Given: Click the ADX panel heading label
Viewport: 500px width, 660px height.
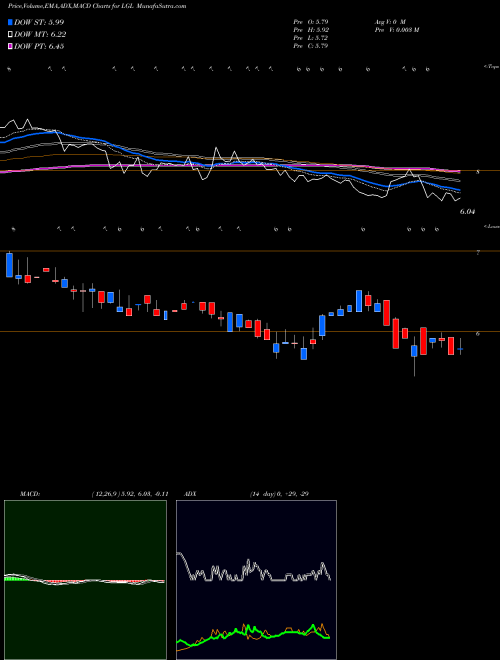Looking at the screenshot, I should [x=191, y=494].
